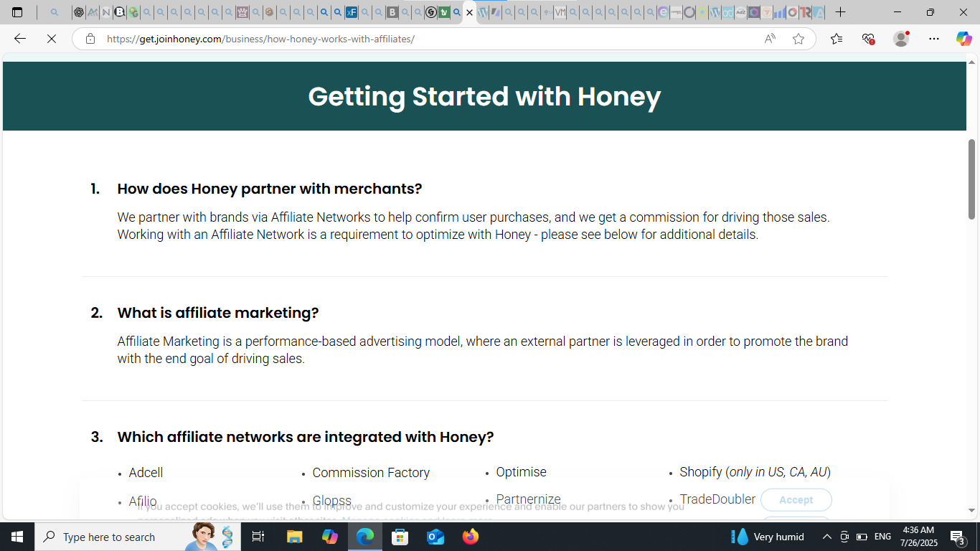Add this page to favorites

pyautogui.click(x=798, y=39)
